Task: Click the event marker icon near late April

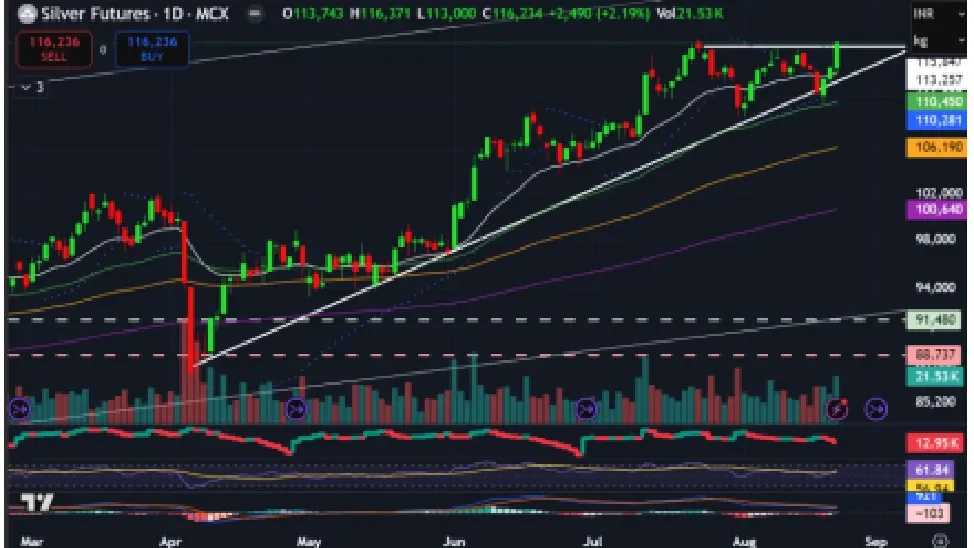Action: click(x=296, y=409)
